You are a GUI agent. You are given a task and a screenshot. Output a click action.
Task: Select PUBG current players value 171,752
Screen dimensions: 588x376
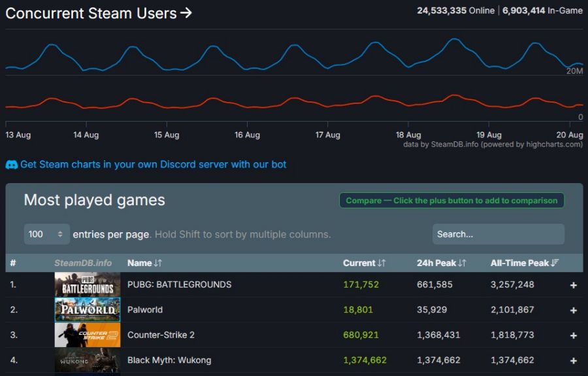pyautogui.click(x=361, y=284)
